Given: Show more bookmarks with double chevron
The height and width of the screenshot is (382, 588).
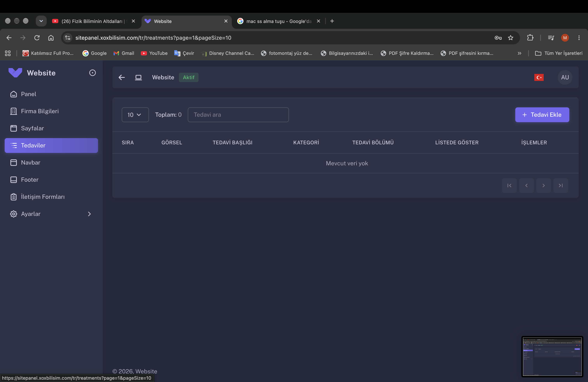Looking at the screenshot, I should (x=519, y=53).
